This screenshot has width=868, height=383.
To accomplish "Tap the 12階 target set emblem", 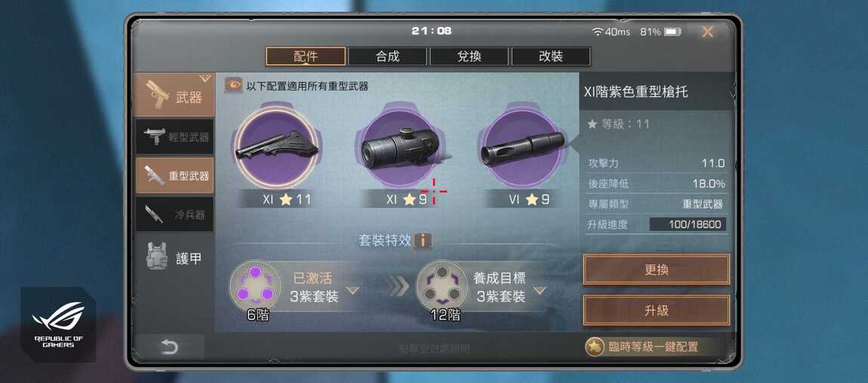I will [x=442, y=286].
